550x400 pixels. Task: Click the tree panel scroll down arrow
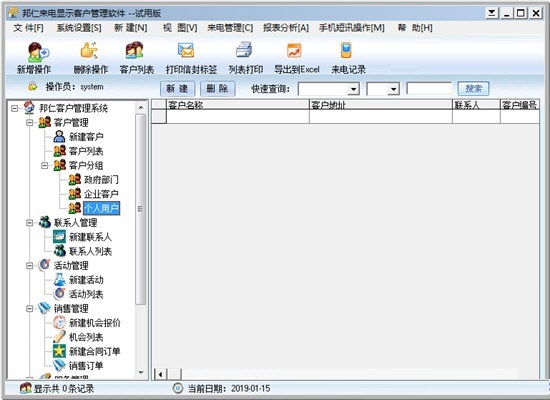tap(141, 372)
